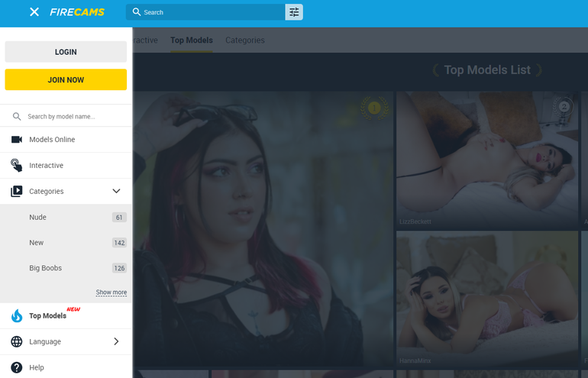Image resolution: width=588 pixels, height=378 pixels.
Task: Switch to Categories tab in page
Action: pos(245,40)
